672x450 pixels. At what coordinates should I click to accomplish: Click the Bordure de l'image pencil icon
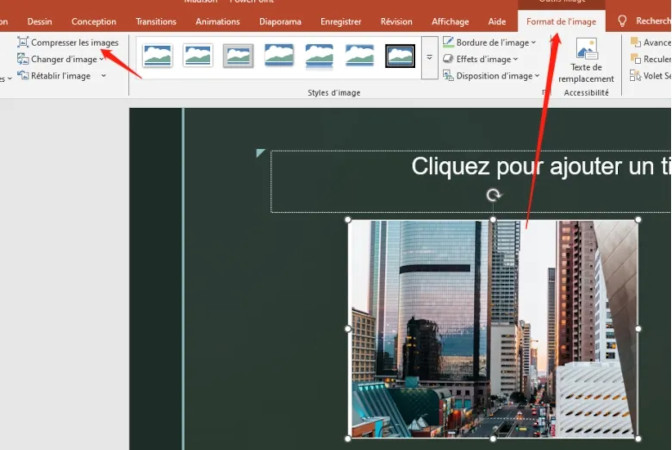click(448, 42)
